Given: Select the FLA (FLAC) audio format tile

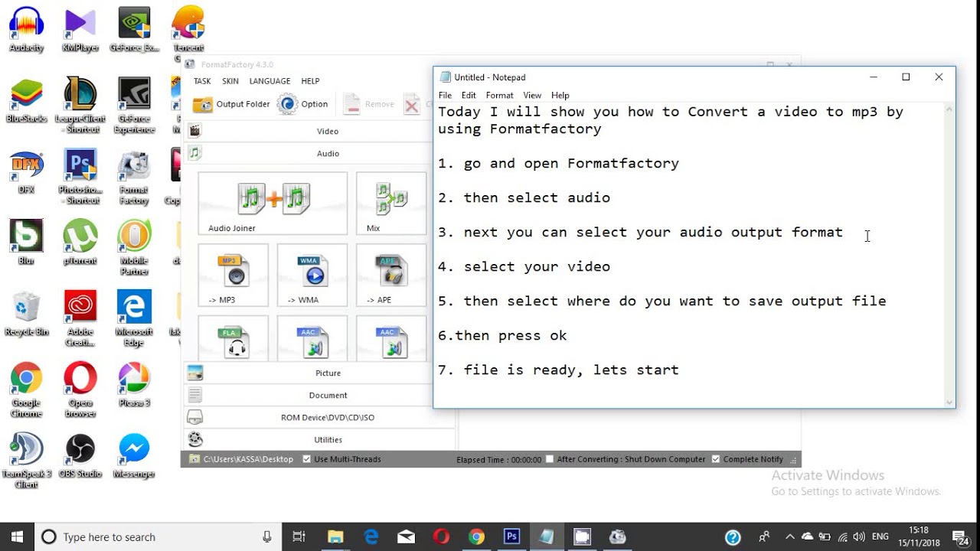Looking at the screenshot, I should click(x=233, y=338).
